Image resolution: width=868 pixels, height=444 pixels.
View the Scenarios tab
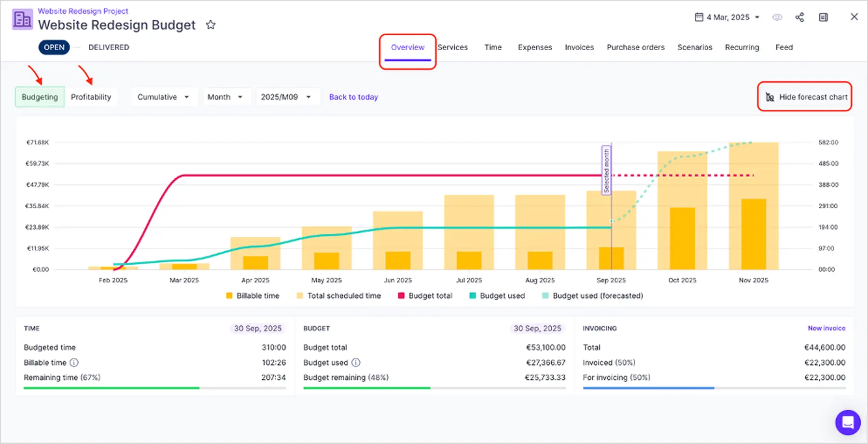[x=695, y=47]
